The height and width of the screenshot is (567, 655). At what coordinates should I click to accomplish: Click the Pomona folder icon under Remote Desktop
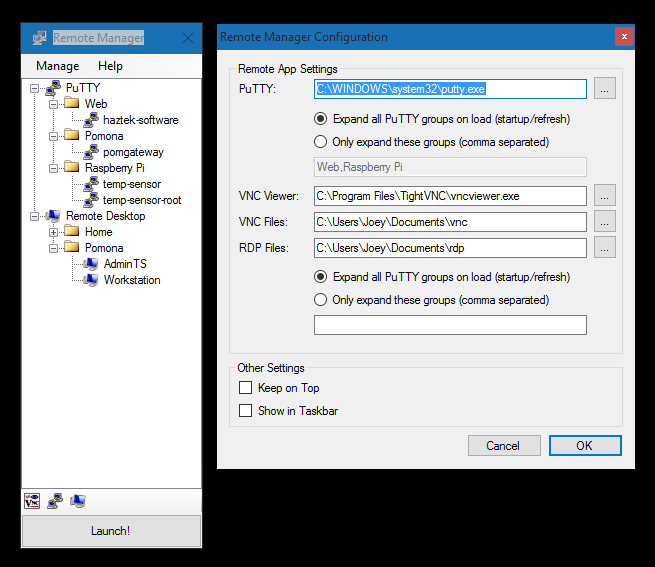[72, 247]
